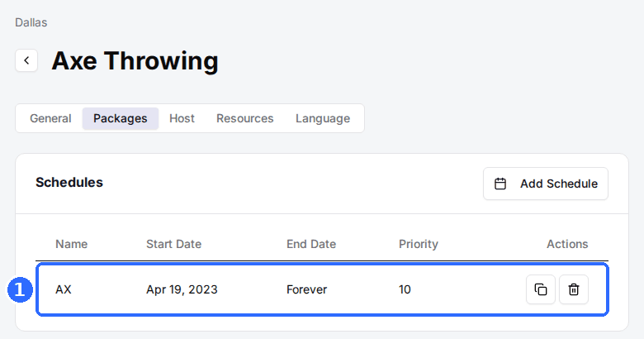Click the priority value 10
644x339 pixels.
(405, 289)
